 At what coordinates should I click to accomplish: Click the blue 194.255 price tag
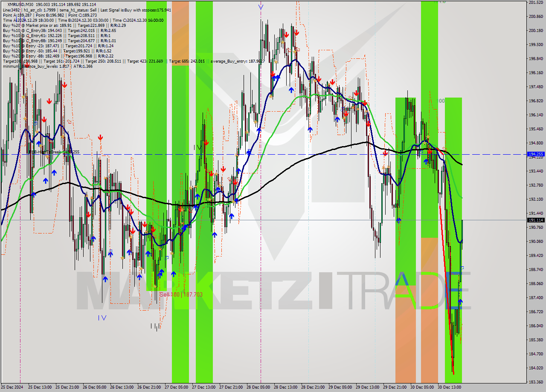click(536, 154)
